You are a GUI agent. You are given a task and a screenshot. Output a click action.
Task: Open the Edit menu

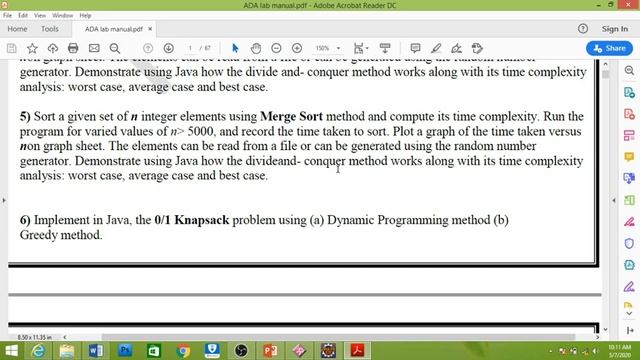pyautogui.click(x=23, y=16)
